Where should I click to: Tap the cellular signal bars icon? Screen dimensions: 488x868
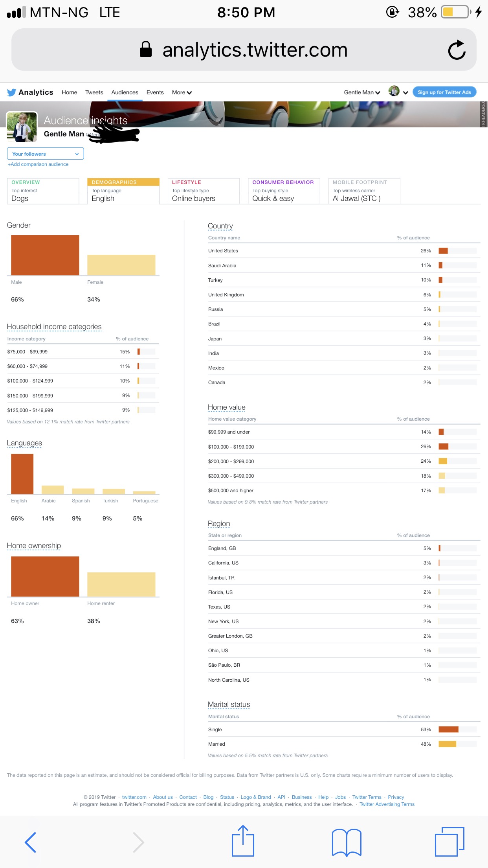point(17,12)
